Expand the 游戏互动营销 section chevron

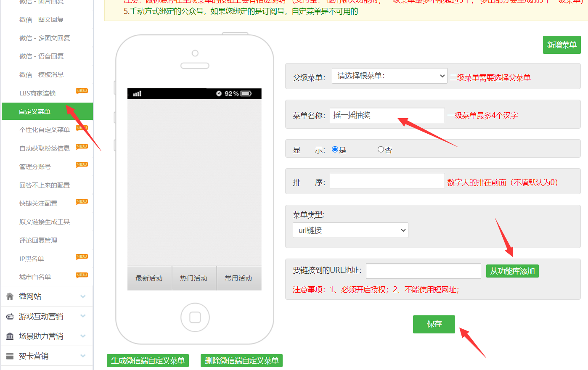point(83,317)
